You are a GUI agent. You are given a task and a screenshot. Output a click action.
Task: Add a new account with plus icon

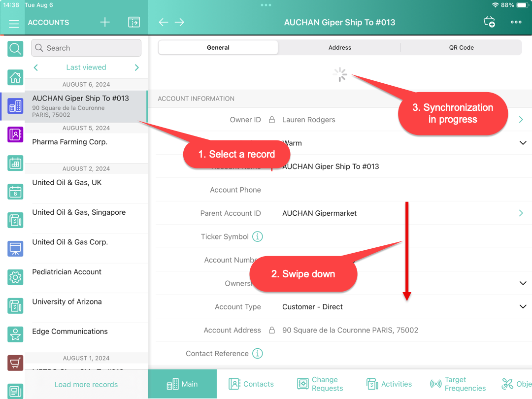pyautogui.click(x=105, y=23)
